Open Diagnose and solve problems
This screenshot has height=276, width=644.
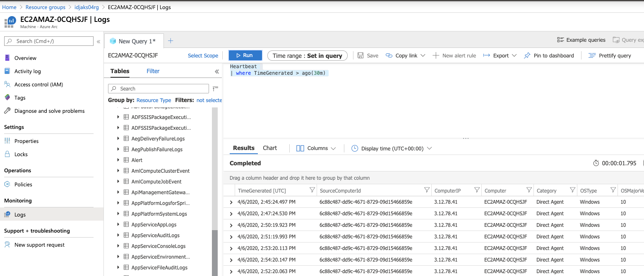click(x=49, y=111)
